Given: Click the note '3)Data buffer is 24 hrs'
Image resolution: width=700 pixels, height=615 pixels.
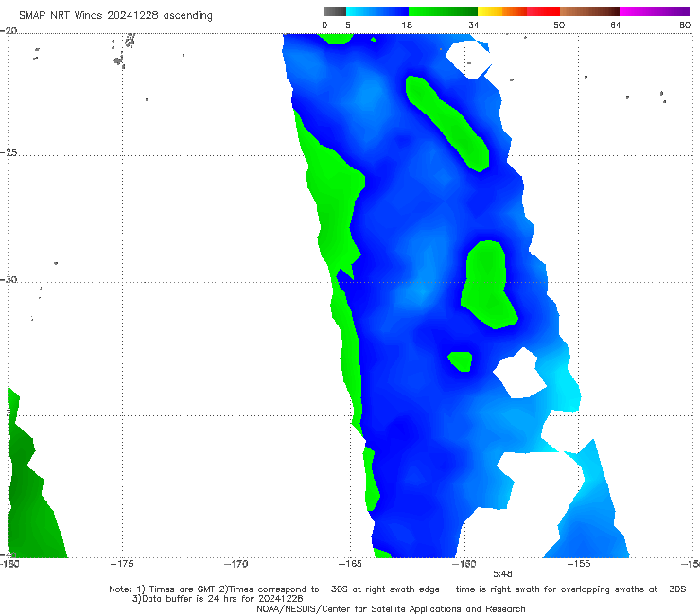Looking at the screenshot, I should [218, 599].
